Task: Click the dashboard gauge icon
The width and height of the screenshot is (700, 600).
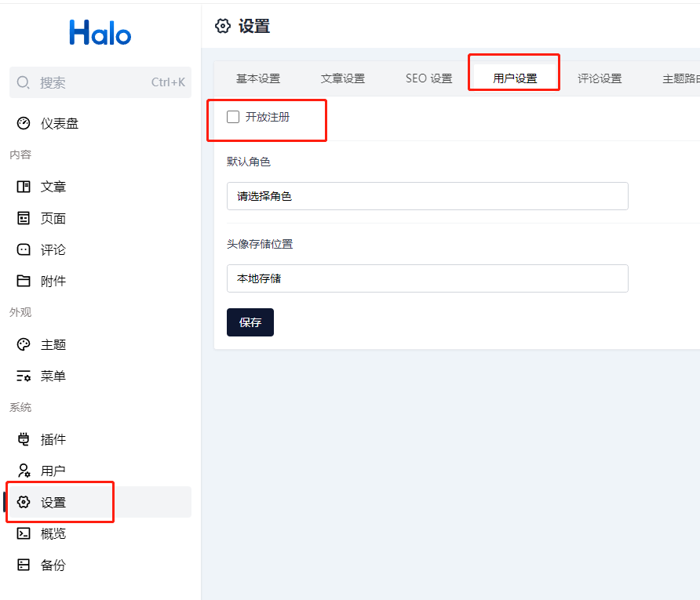Action: coord(24,123)
